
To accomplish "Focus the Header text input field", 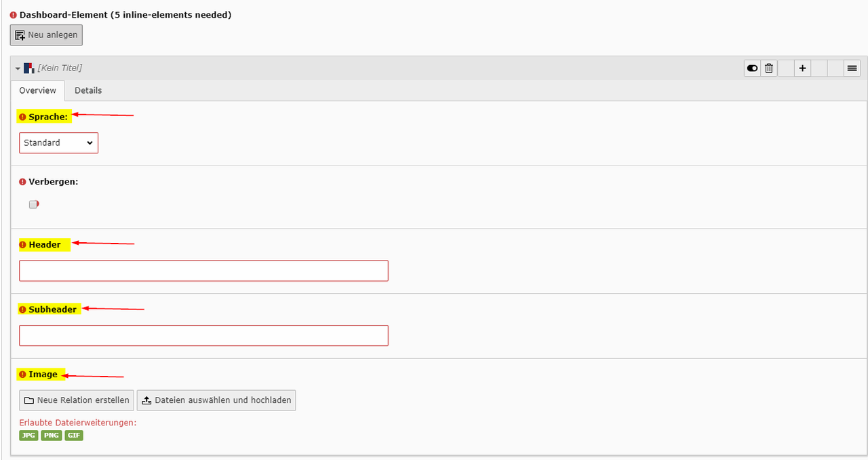I will (203, 271).
